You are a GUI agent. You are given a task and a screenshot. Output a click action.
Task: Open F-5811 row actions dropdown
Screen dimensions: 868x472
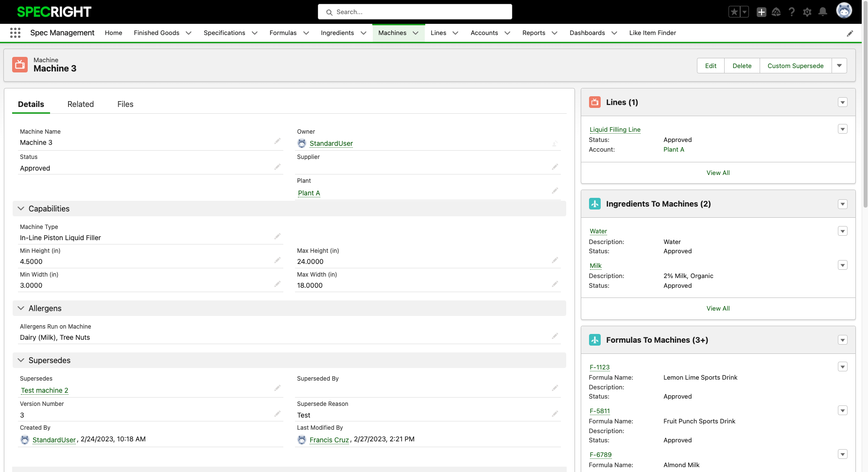click(843, 410)
